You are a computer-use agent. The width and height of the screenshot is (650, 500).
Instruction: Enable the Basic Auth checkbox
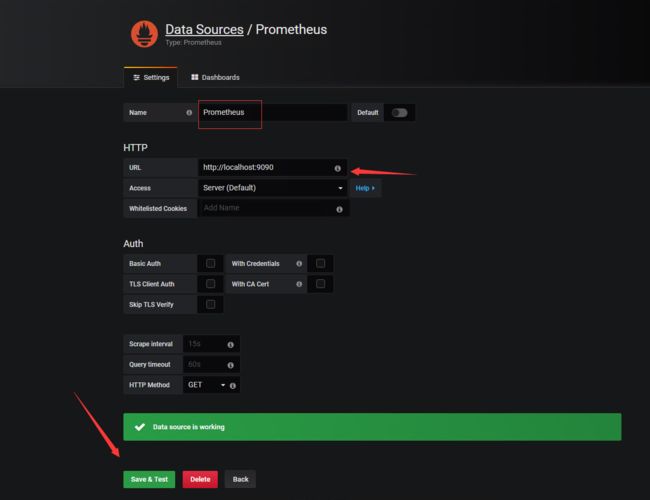tap(211, 264)
